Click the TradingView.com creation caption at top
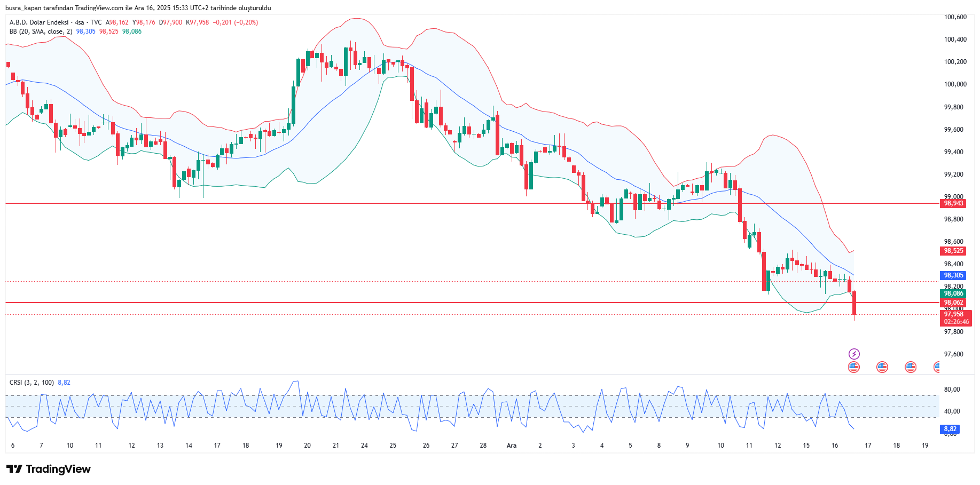Viewport: 980px width, 485px height. [x=138, y=8]
